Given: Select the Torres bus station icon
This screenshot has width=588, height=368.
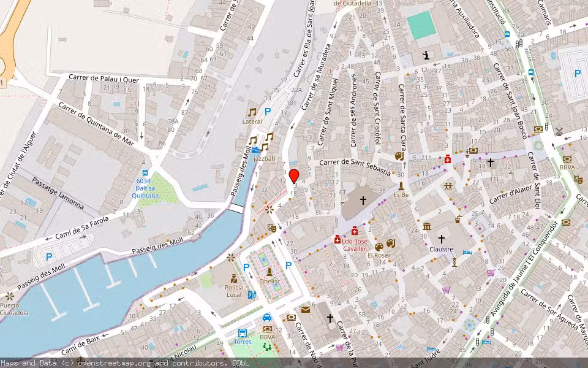Looking at the screenshot, I should coord(243,333).
